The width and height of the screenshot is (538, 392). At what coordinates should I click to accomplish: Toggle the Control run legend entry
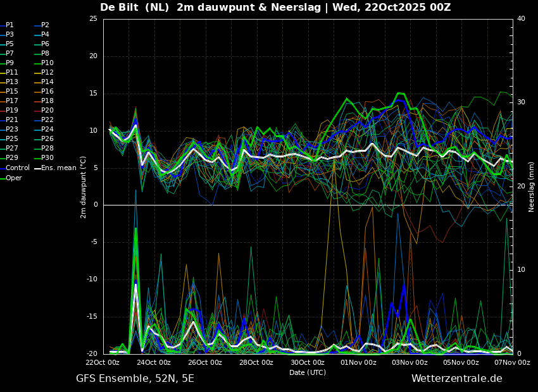17,168
